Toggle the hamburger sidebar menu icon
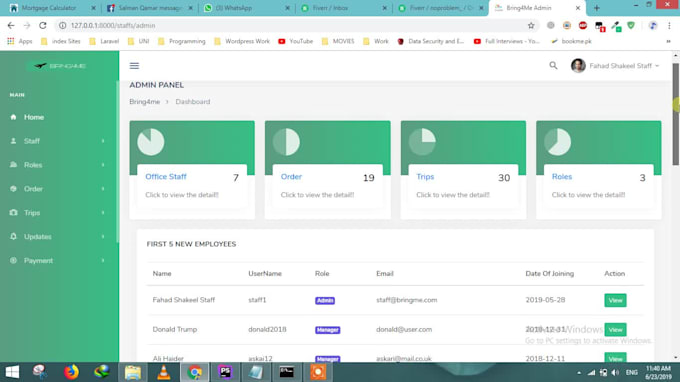This screenshot has width=680, height=382. click(x=134, y=66)
